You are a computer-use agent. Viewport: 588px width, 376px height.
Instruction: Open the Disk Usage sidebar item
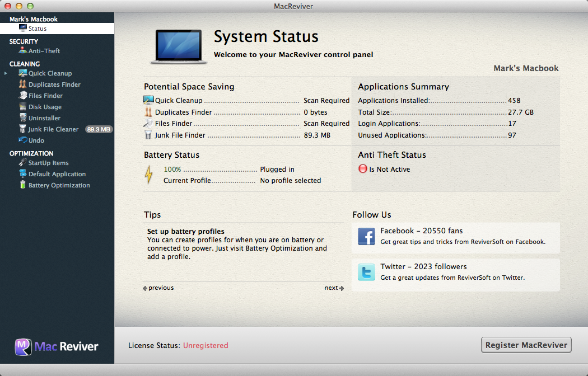45,107
